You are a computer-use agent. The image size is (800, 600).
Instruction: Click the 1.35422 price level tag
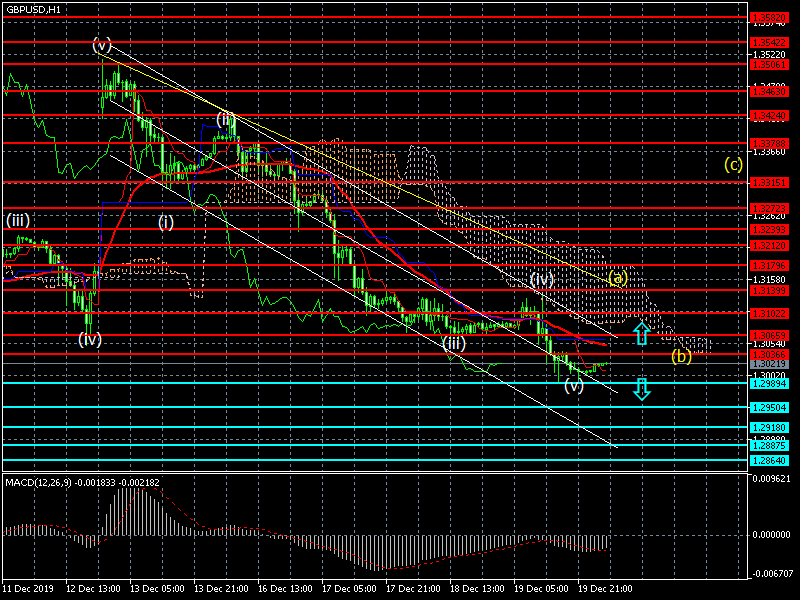click(x=769, y=42)
